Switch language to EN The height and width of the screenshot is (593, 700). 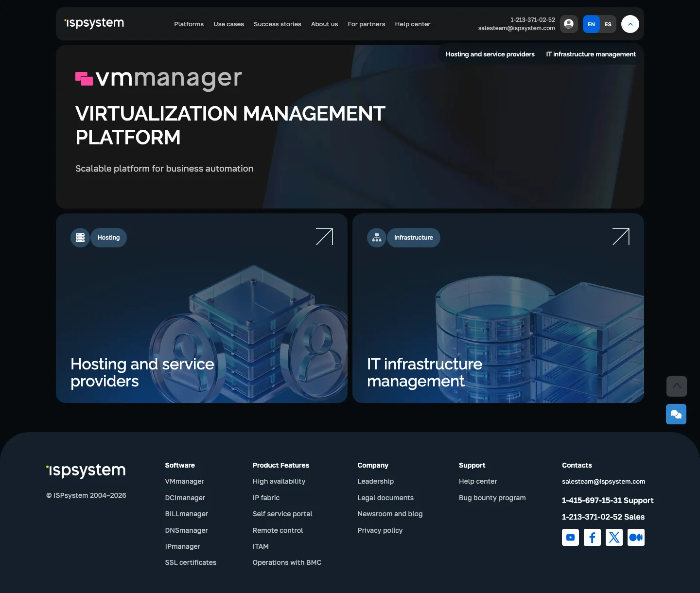pyautogui.click(x=591, y=24)
